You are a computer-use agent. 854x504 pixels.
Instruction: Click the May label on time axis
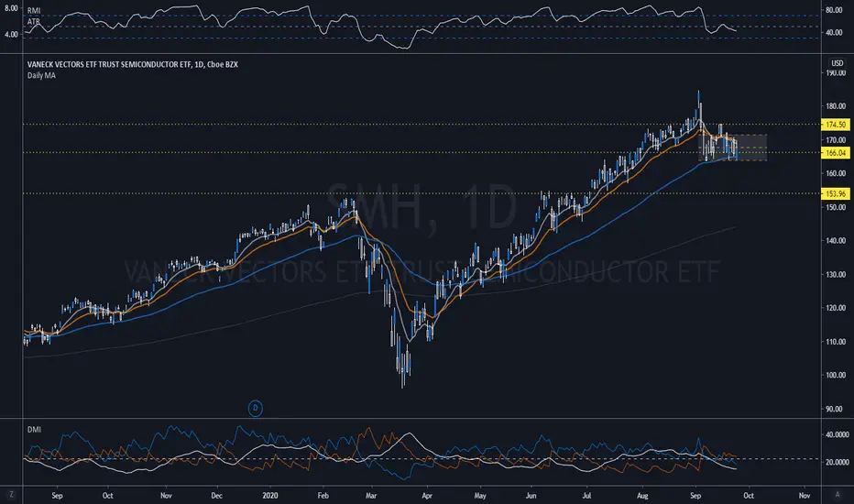click(480, 495)
